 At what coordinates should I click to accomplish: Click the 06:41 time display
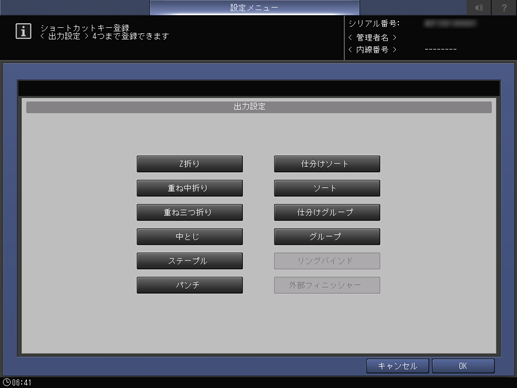(x=22, y=382)
